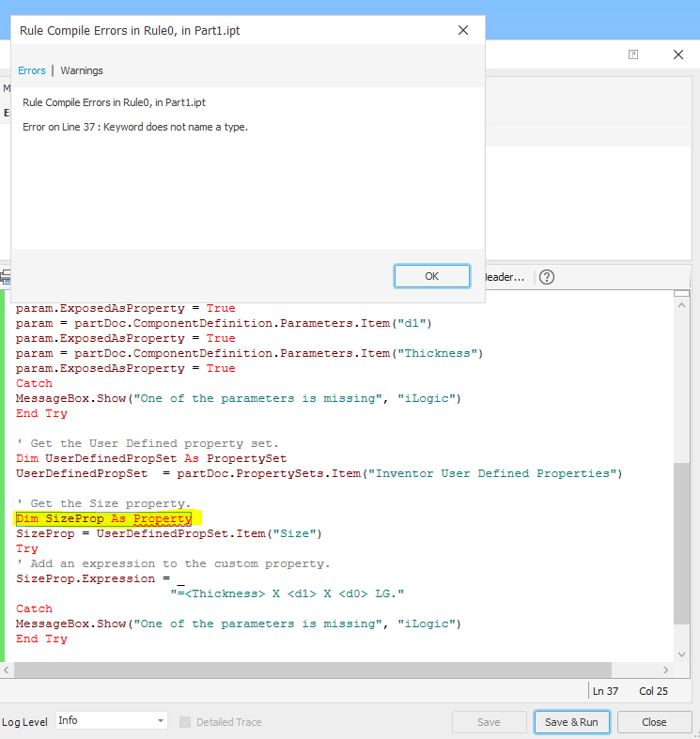Click the comment 'Get the Size property.'
Image resolution: width=700 pixels, height=739 pixels.
click(103, 503)
